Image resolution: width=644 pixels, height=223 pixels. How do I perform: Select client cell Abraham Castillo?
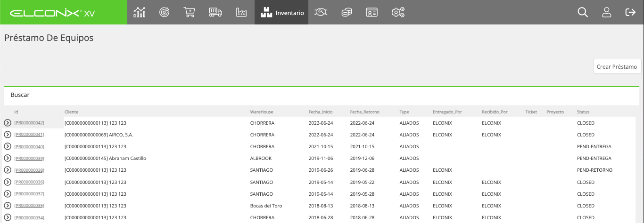point(105,159)
